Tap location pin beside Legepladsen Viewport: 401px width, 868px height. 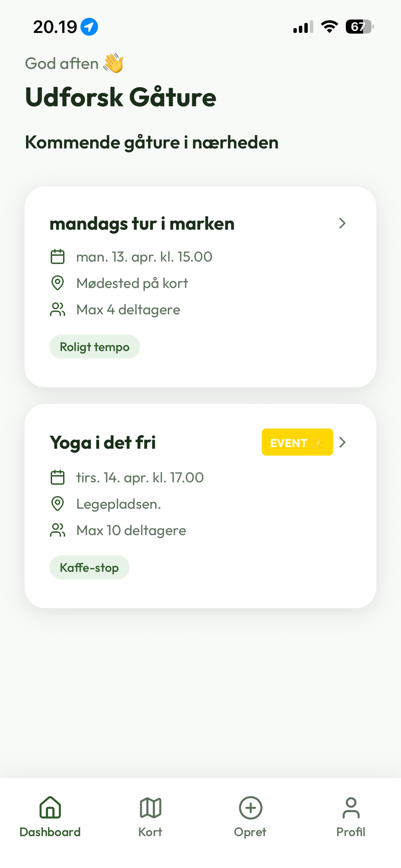coord(57,503)
